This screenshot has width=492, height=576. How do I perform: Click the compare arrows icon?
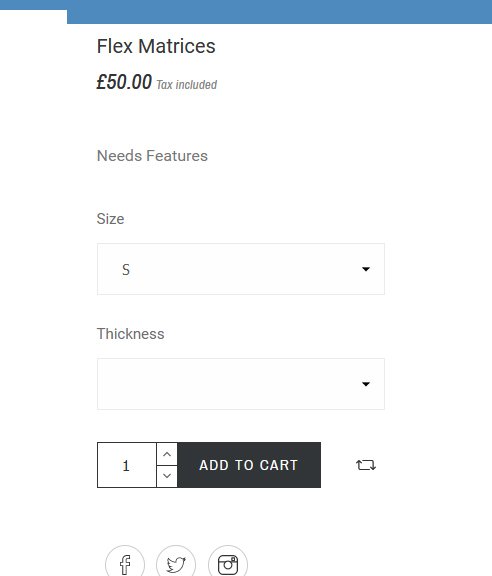tap(366, 465)
